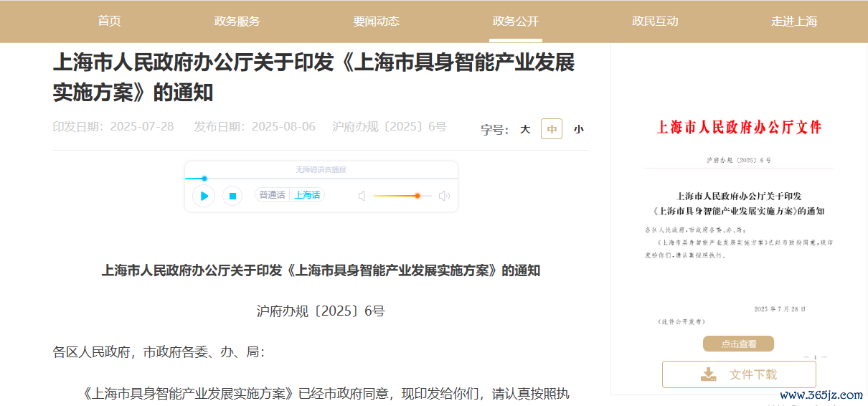Click the 文件下载 button
Screen dimensions: 868x406
click(x=739, y=374)
